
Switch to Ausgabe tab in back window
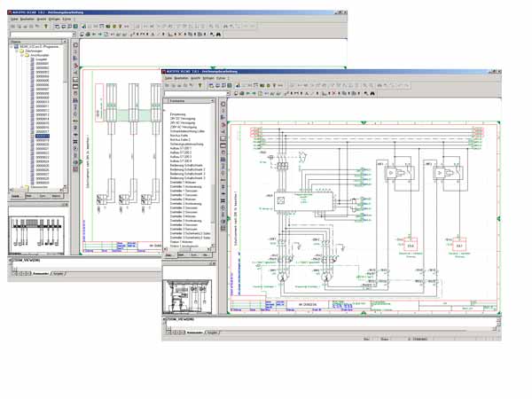(x=58, y=273)
